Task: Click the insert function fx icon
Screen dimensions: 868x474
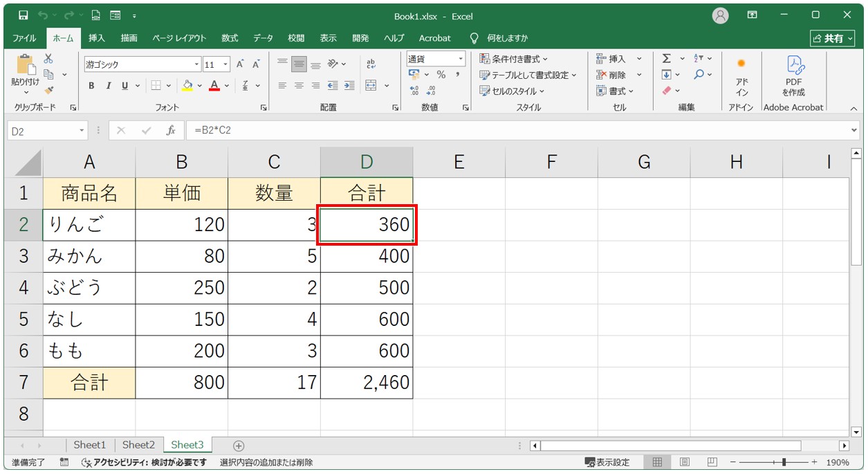Action: point(170,130)
